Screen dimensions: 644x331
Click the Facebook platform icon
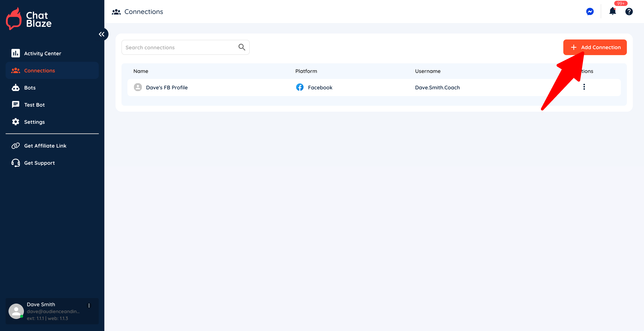pos(300,87)
